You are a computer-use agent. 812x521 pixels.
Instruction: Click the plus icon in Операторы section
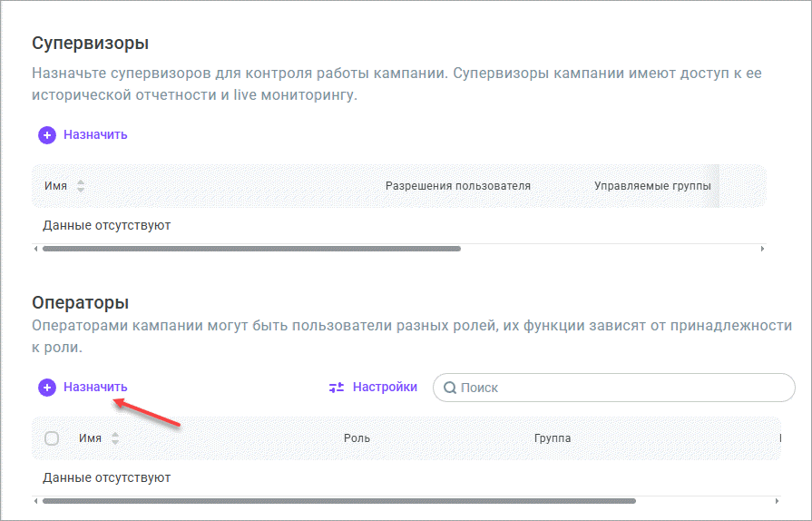tap(47, 388)
